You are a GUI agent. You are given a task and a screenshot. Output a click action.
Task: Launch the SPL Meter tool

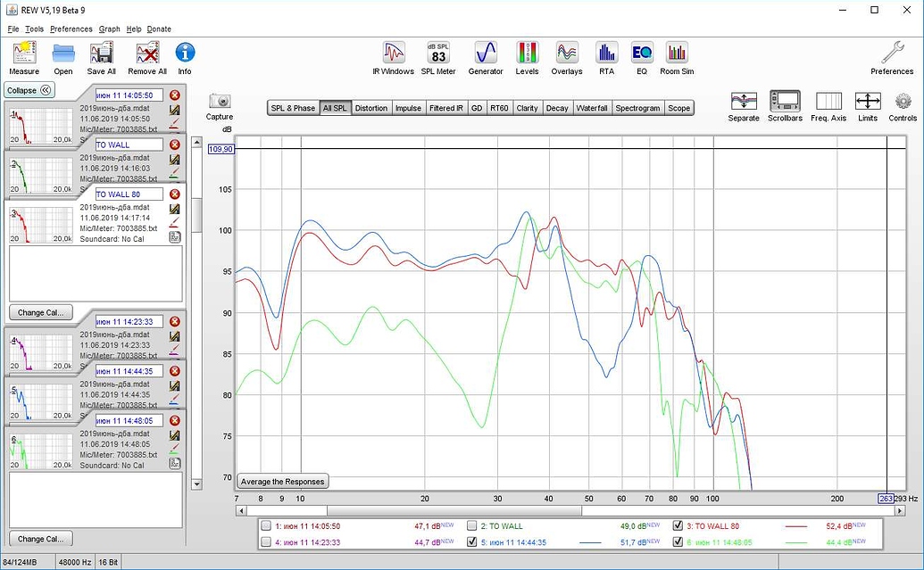(x=438, y=53)
